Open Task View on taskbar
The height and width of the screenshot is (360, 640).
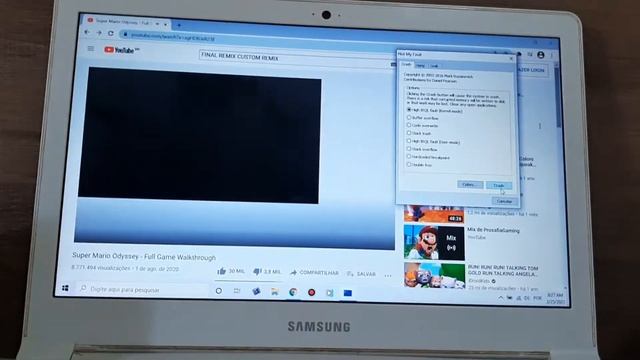[237, 291]
